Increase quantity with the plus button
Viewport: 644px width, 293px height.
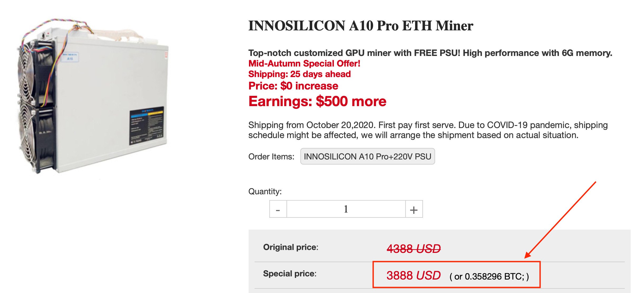(x=414, y=209)
